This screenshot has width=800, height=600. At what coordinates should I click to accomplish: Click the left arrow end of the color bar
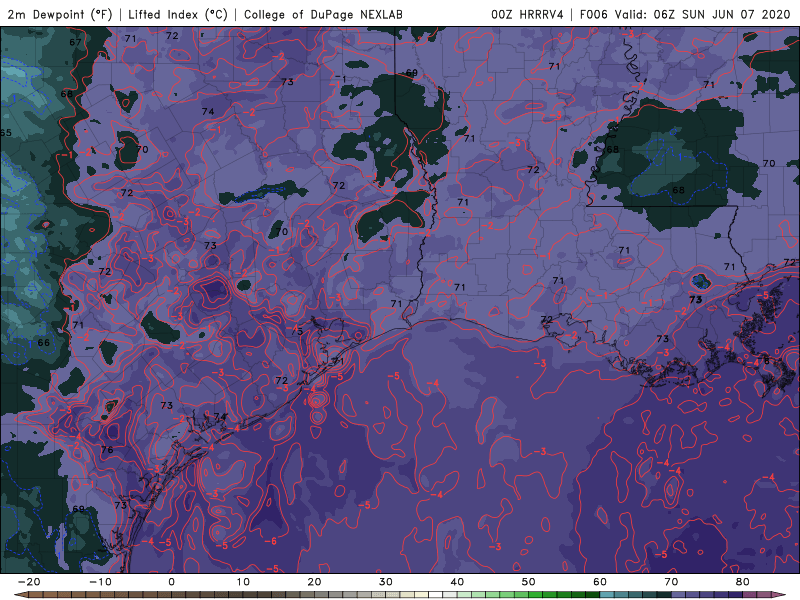(x=21, y=595)
